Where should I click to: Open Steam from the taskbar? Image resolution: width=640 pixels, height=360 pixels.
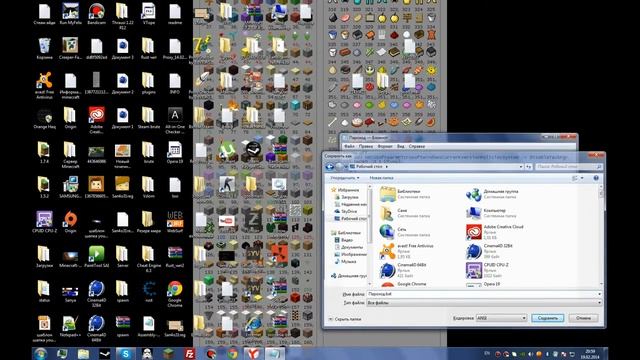click(104, 353)
